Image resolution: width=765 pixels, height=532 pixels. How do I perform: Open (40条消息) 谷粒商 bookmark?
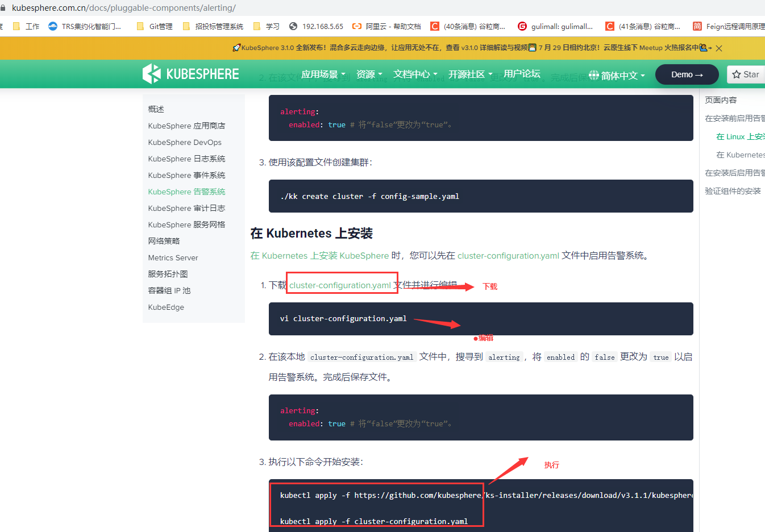[x=468, y=26]
